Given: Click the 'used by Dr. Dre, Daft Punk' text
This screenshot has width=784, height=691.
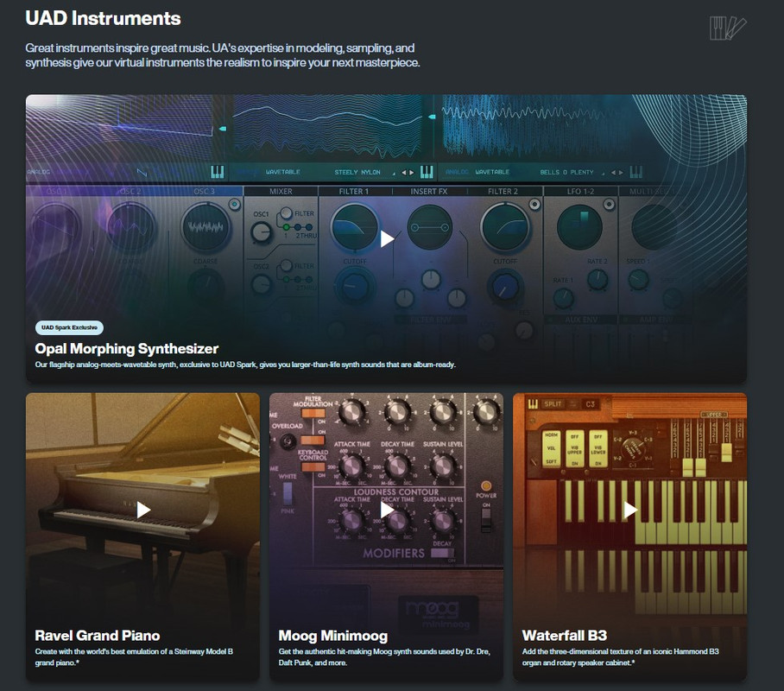Looking at the screenshot, I should click(x=384, y=657).
